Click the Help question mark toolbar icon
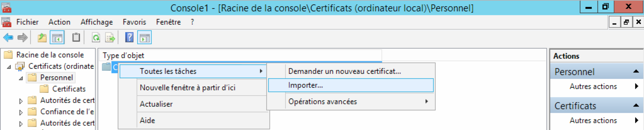 click(x=129, y=38)
